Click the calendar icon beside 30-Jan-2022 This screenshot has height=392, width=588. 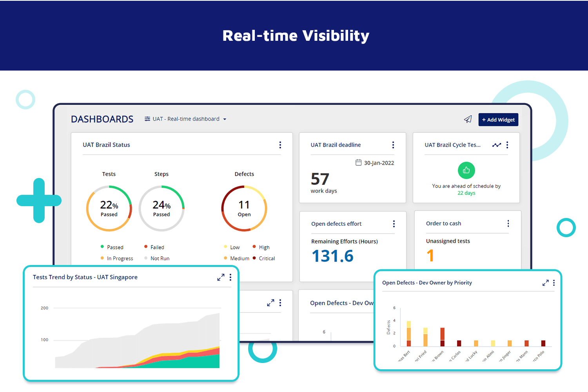click(358, 162)
